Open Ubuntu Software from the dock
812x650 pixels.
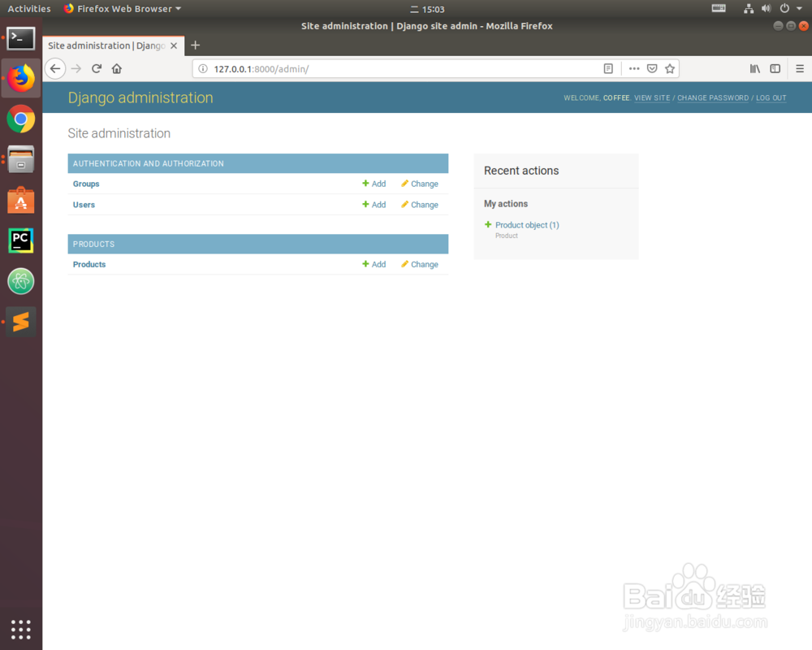pyautogui.click(x=21, y=200)
